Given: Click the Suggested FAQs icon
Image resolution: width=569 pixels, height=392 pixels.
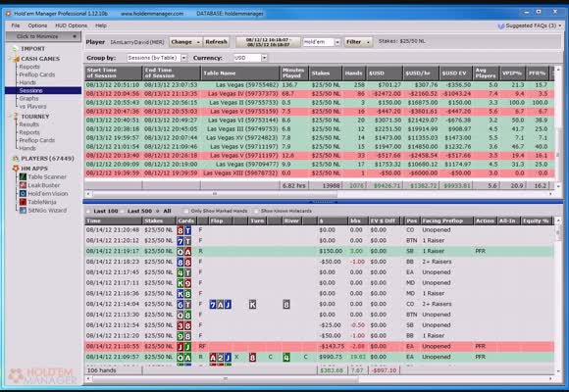Looking at the screenshot, I should (501, 25).
